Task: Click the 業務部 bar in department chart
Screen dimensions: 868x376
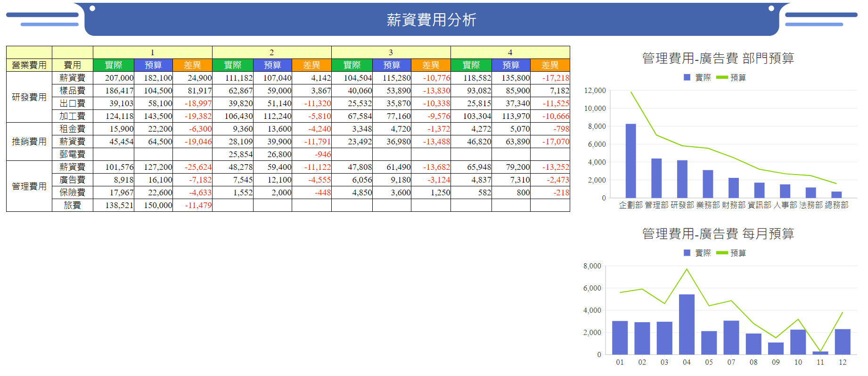Action: (x=708, y=184)
